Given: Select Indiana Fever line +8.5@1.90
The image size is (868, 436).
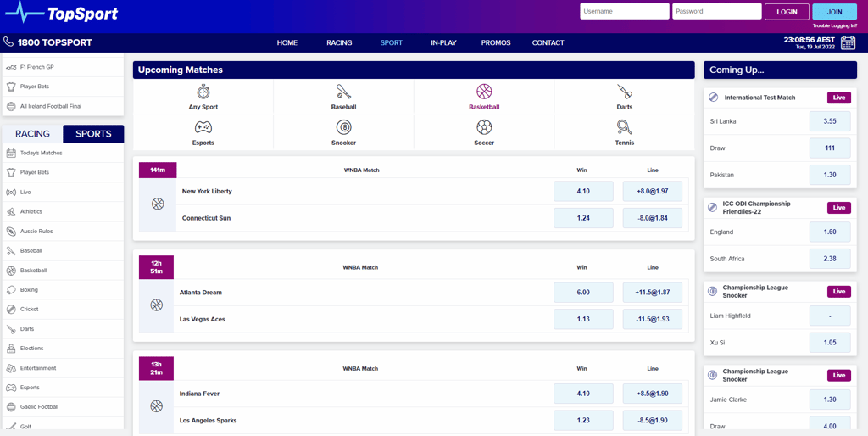Looking at the screenshot, I should 653,394.
